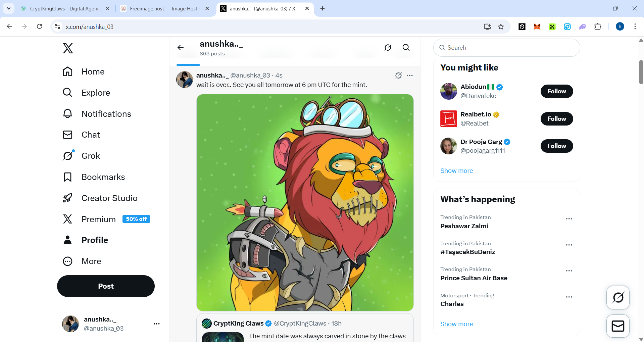Go to Profile page
644x342 pixels.
pyautogui.click(x=85, y=240)
